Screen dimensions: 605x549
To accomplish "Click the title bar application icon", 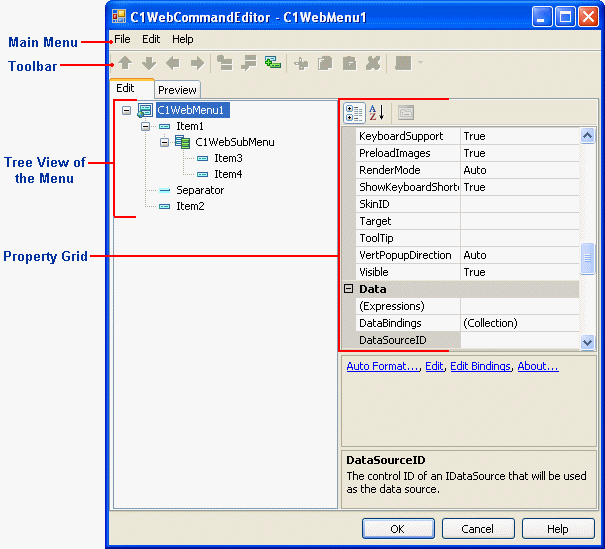I will pyautogui.click(x=119, y=16).
